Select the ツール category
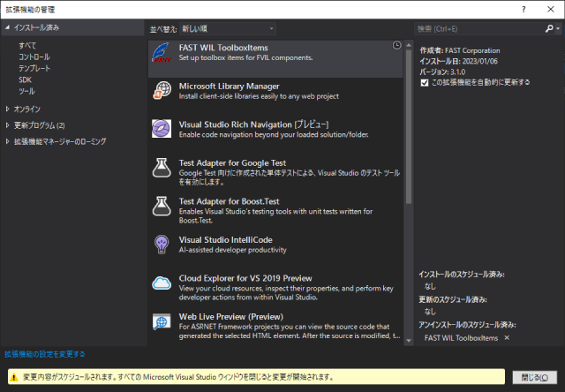The height and width of the screenshot is (392, 565). click(x=27, y=91)
